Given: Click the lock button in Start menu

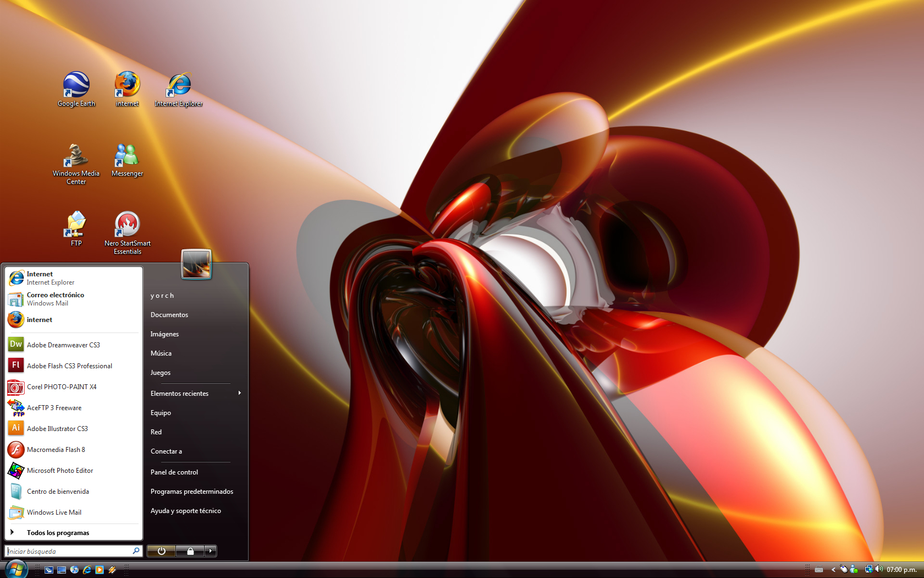Looking at the screenshot, I should coord(190,551).
